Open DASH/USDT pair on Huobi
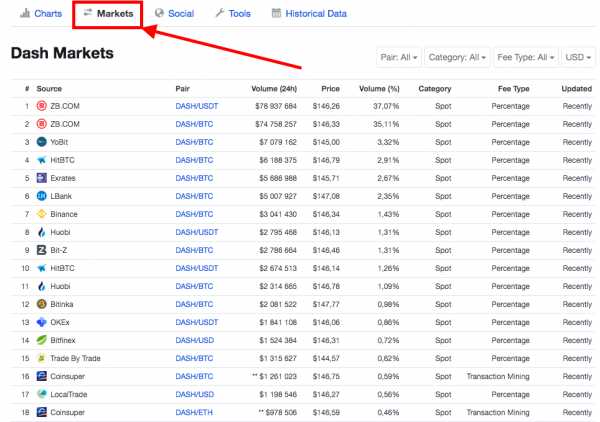The width and height of the screenshot is (600, 422). pyautogui.click(x=197, y=232)
